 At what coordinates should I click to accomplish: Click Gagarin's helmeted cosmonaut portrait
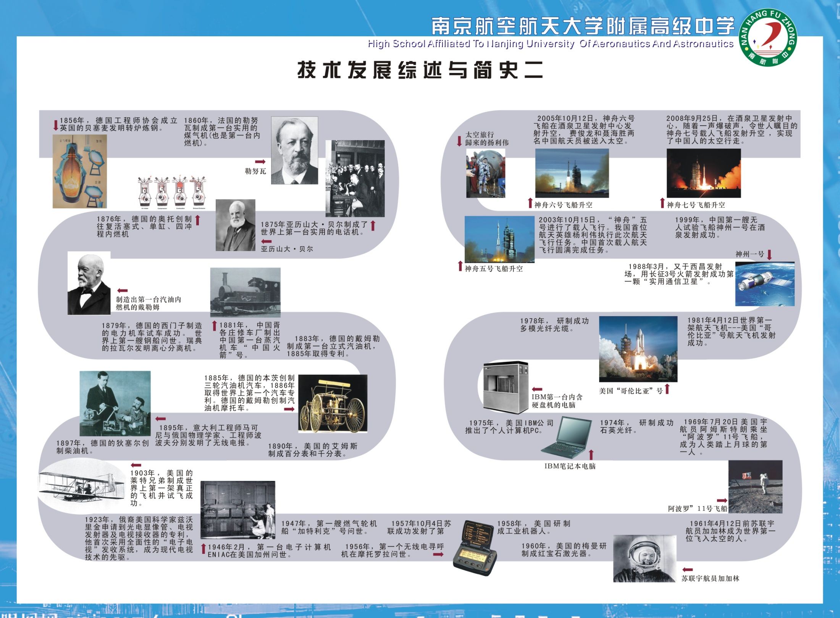pos(644,558)
